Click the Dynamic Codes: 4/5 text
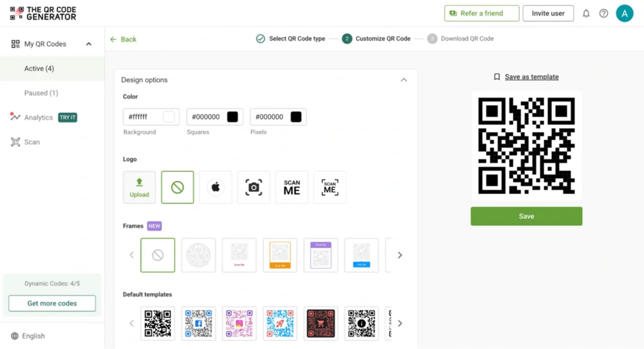This screenshot has width=644, height=349. 52,284
